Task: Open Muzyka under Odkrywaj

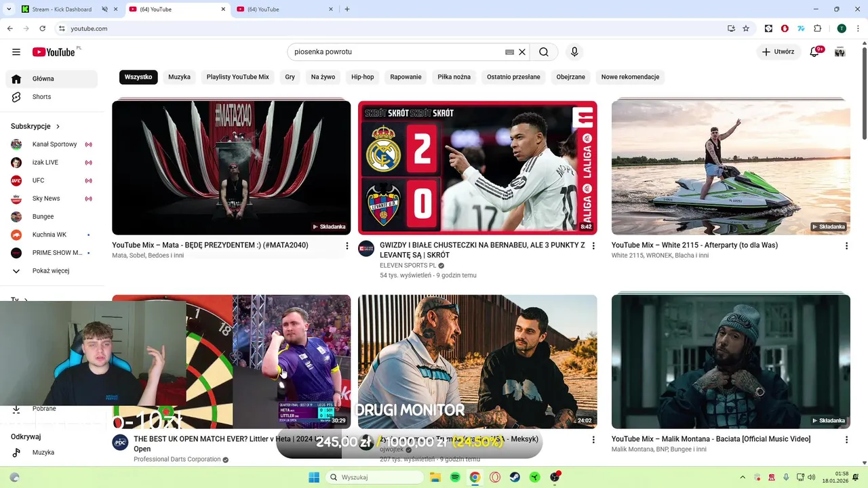Action: [52, 453]
